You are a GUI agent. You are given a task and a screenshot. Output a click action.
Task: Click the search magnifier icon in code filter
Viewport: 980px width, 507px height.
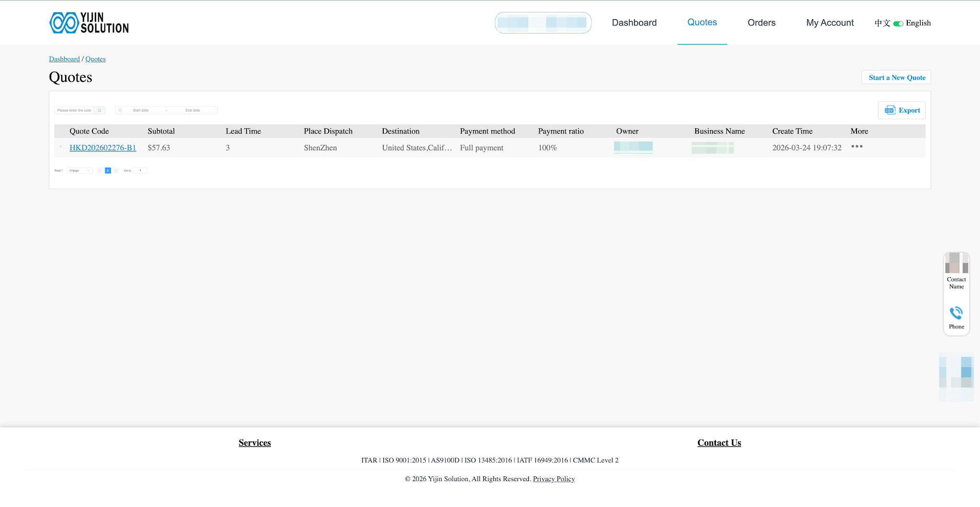[x=99, y=110]
